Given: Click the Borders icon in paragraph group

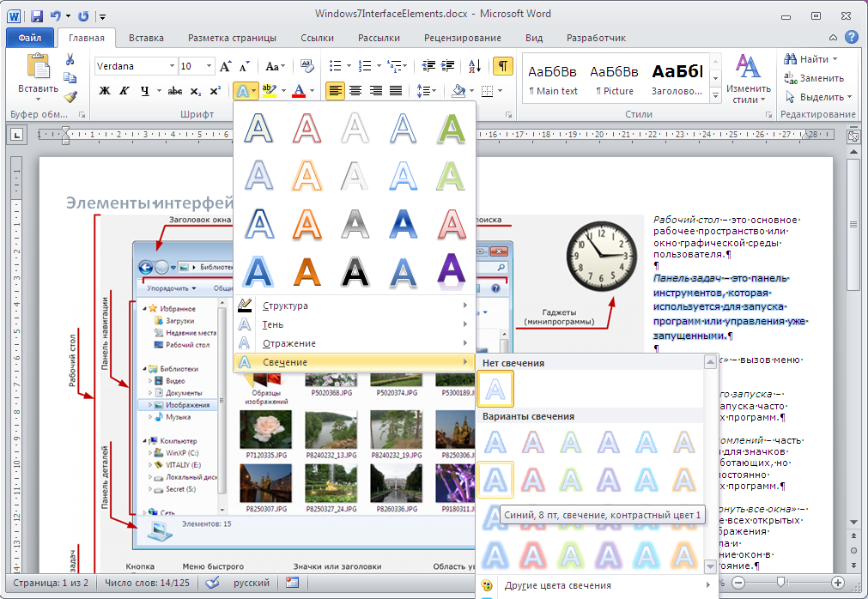Looking at the screenshot, I should pyautogui.click(x=487, y=91).
